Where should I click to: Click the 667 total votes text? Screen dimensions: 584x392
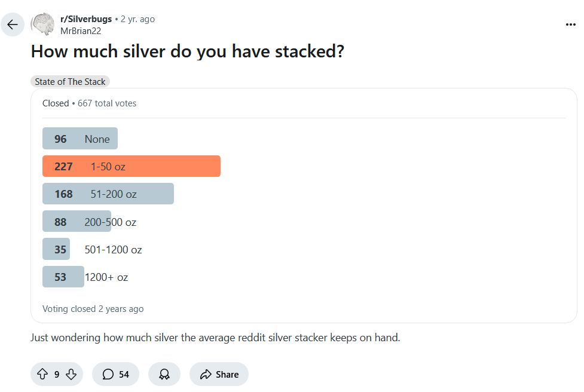click(107, 103)
